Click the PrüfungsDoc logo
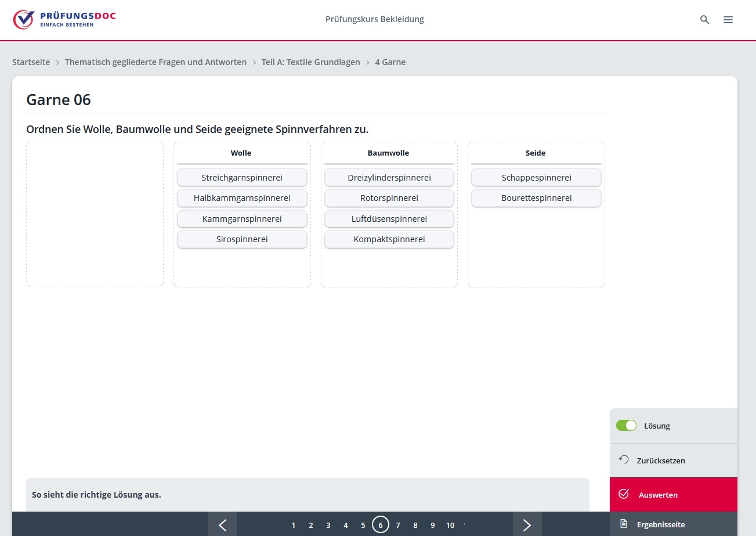The image size is (756, 536). point(64,19)
